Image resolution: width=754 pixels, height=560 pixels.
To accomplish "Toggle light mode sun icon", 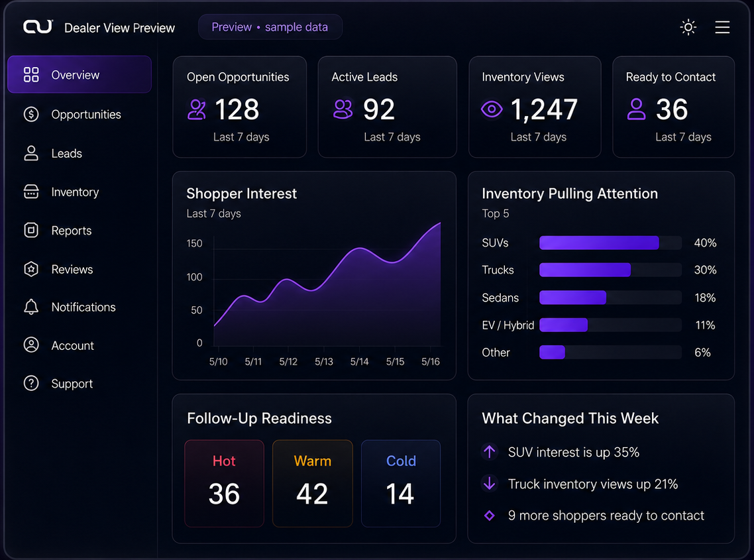I will click(x=688, y=27).
